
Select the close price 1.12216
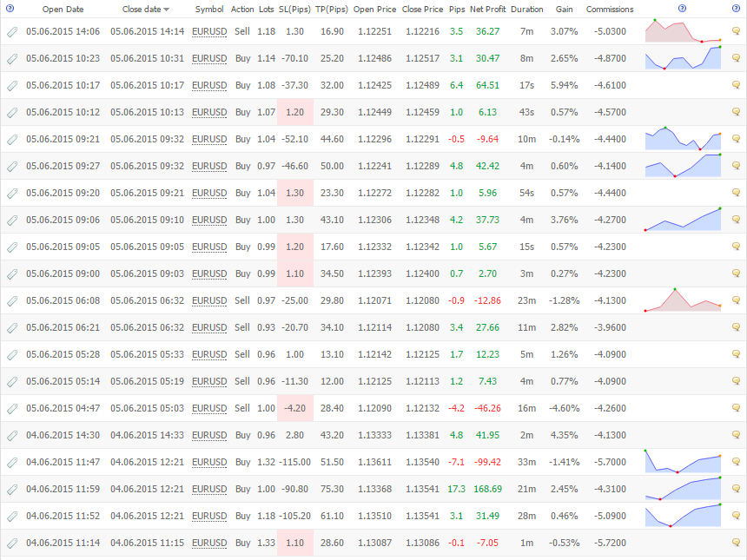422,31
